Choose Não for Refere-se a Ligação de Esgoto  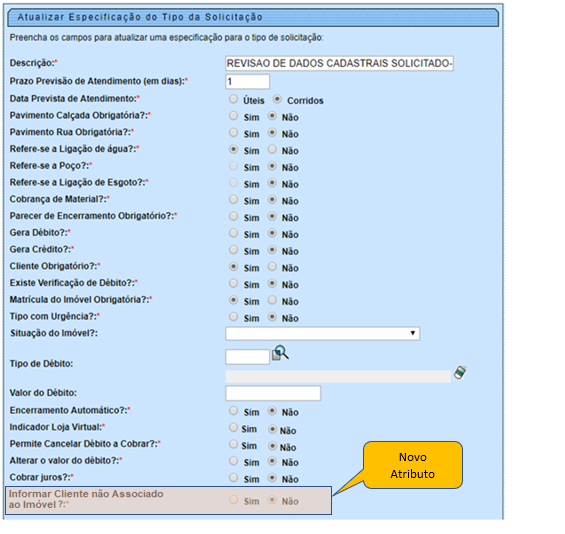(x=272, y=183)
